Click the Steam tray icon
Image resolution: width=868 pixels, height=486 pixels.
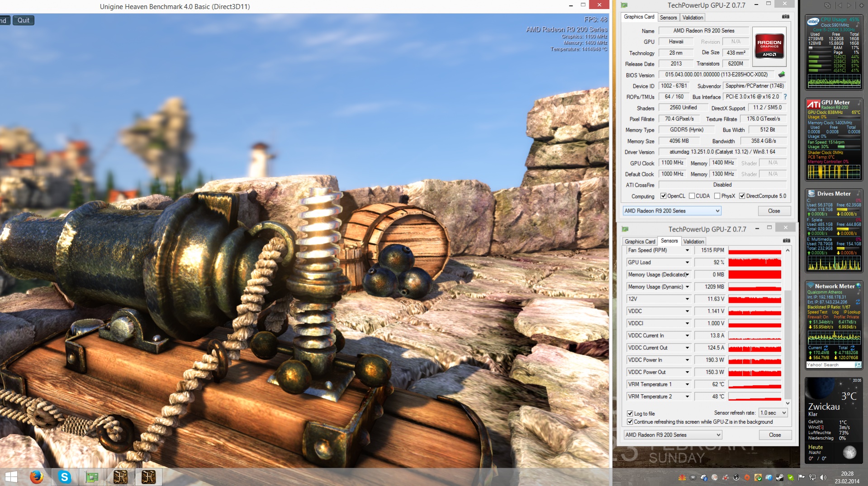coord(780,477)
